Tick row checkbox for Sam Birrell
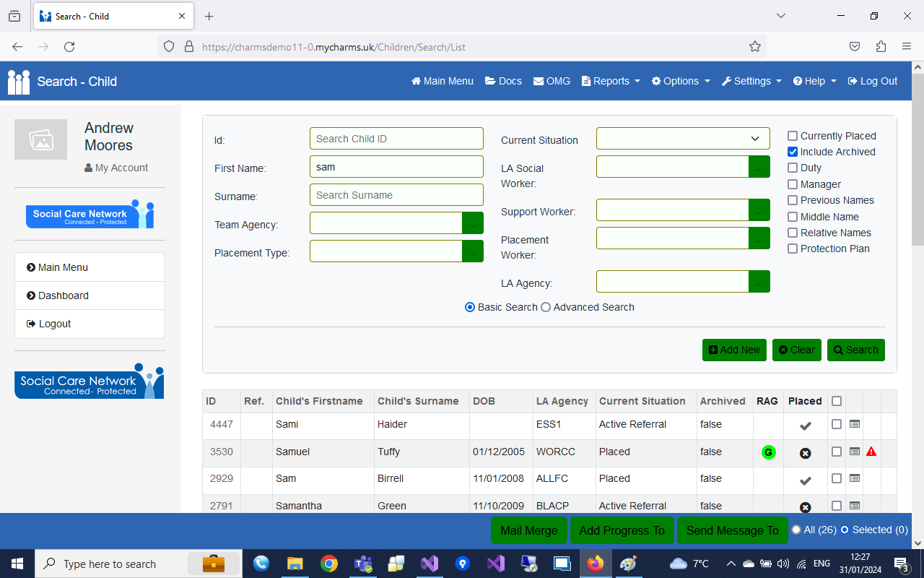Viewport: 924px width, 578px height. pos(837,478)
